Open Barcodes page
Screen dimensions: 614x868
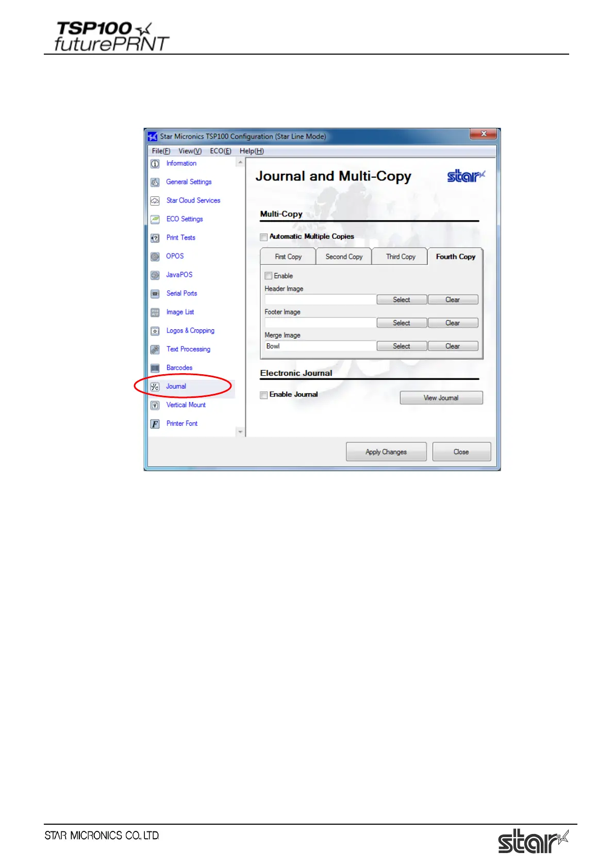click(179, 368)
